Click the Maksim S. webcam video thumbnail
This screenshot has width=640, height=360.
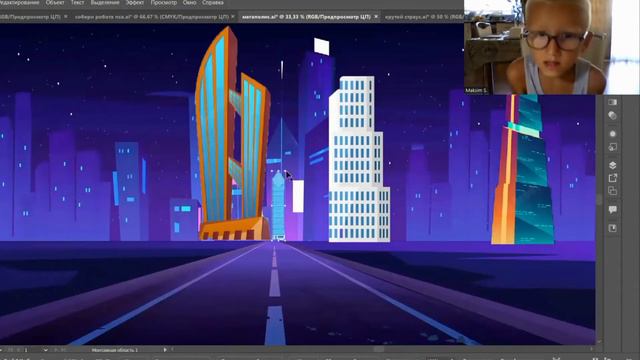pyautogui.click(x=552, y=47)
